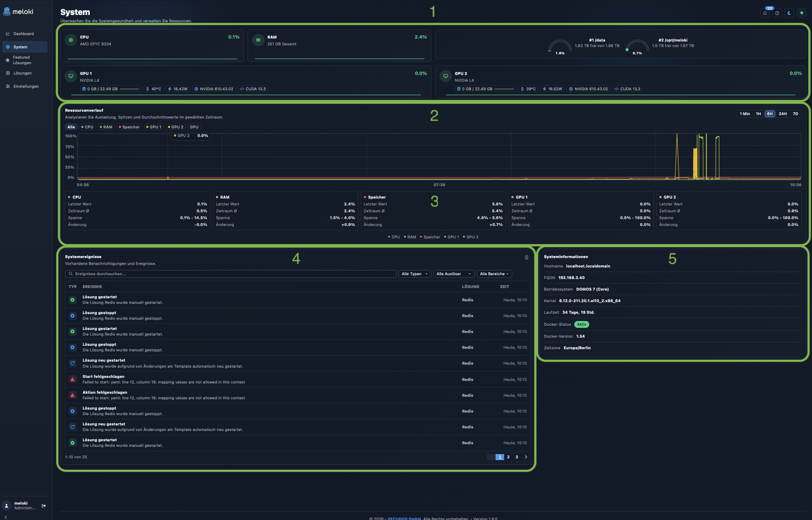Screen dimensions: 812x520
Task: Open Einstellungen via the sliders icon
Action: pos(8,86)
